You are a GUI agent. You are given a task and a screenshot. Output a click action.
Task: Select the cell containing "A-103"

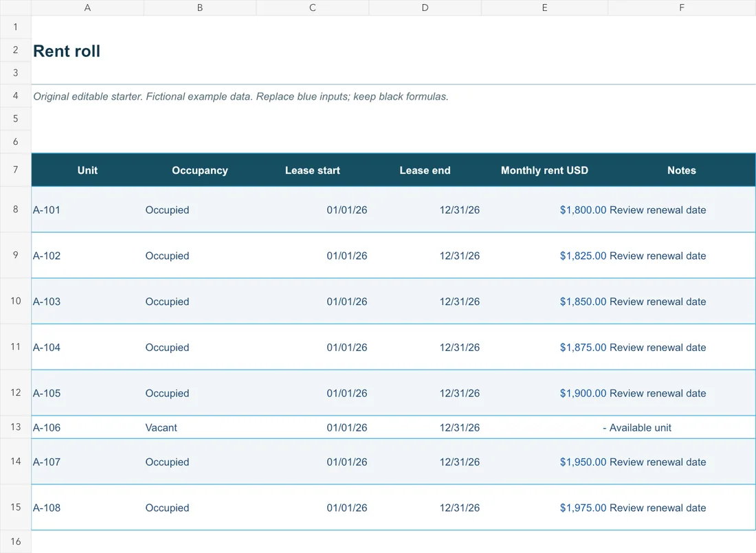(87, 302)
